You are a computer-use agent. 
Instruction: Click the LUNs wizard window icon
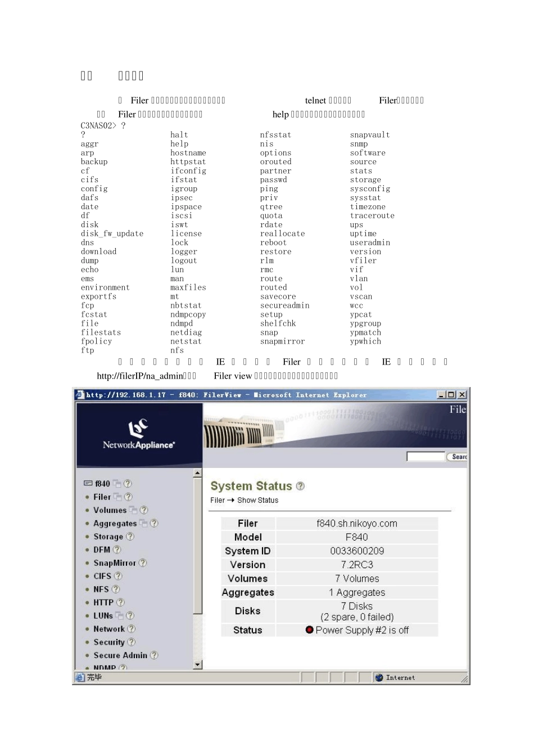[119, 615]
